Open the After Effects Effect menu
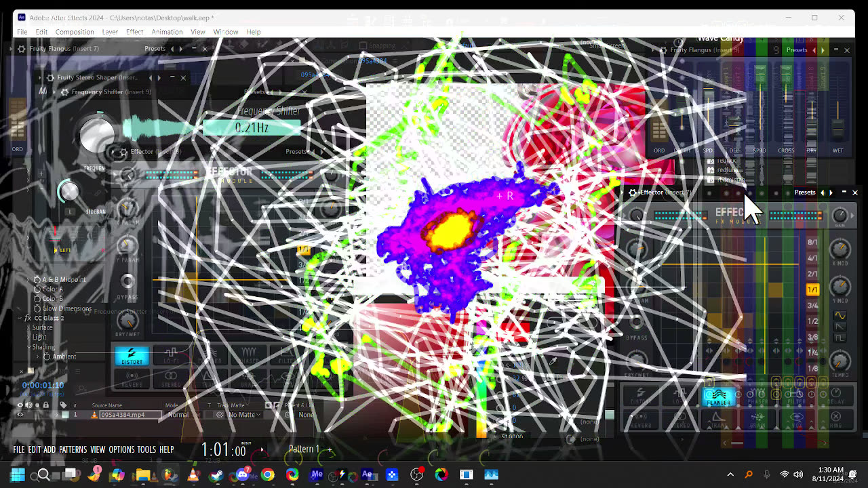868x488 pixels. click(135, 32)
